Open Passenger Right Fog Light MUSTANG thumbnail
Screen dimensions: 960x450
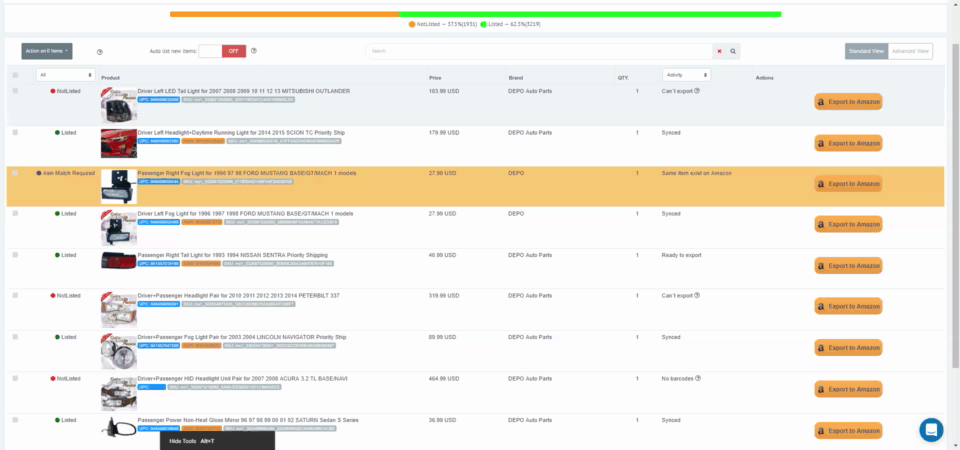[x=119, y=187]
